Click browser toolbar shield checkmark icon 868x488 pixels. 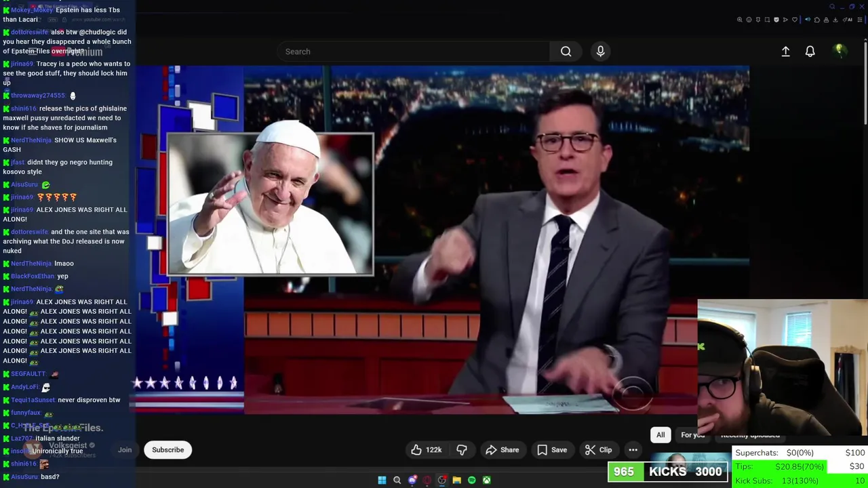tap(776, 20)
